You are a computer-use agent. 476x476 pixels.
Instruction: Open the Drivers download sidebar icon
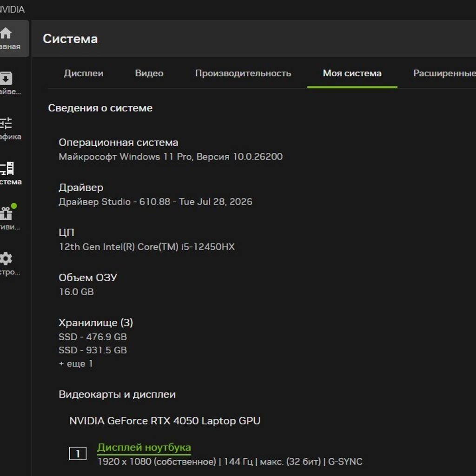[x=6, y=79]
